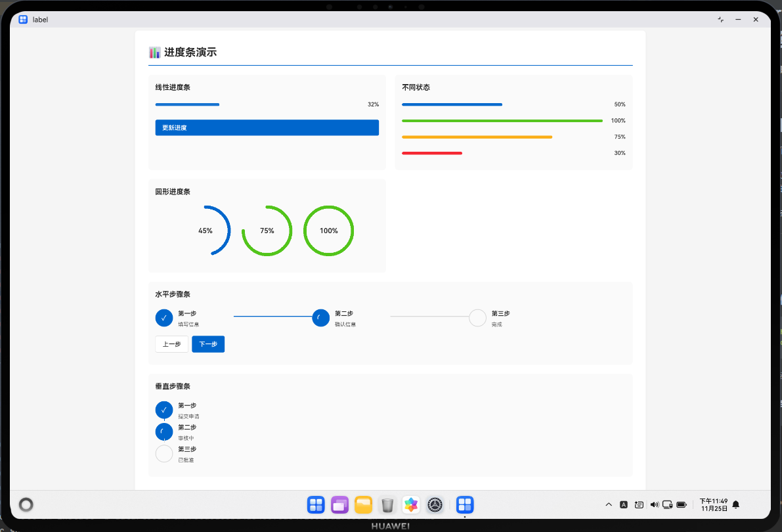Click the empty third step circle in horizontal stepper
Image resolution: width=782 pixels, height=532 pixels.
coord(477,318)
